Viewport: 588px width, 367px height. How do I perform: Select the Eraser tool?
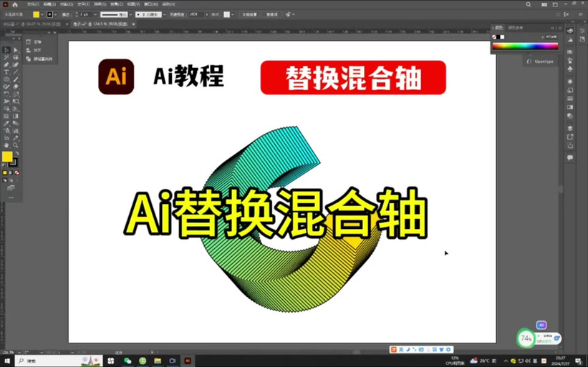16,87
